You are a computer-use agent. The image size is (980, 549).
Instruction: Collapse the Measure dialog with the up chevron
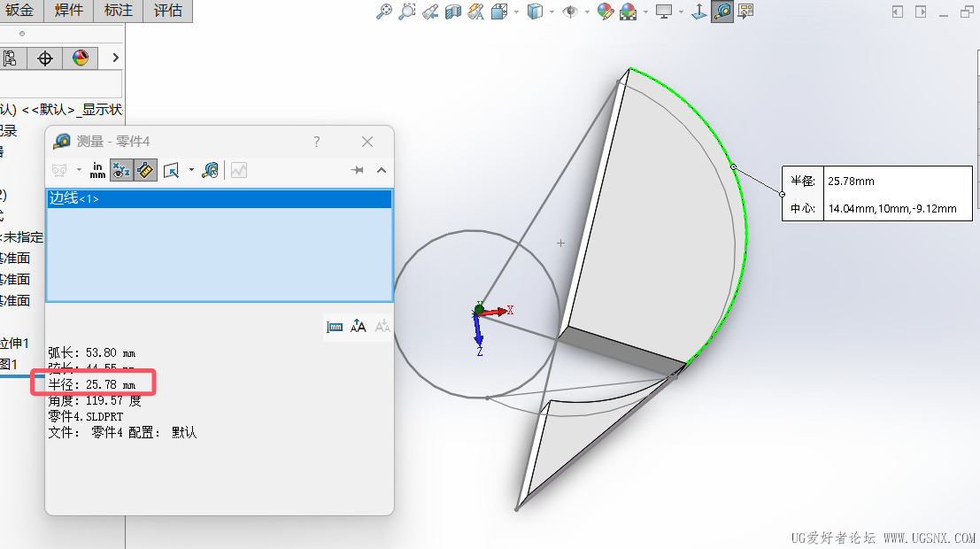coord(382,170)
